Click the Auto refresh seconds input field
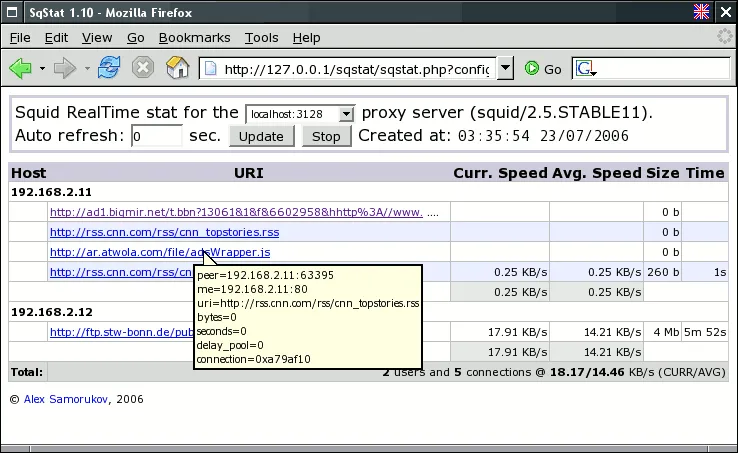This screenshot has height=453, width=738. coord(156,136)
